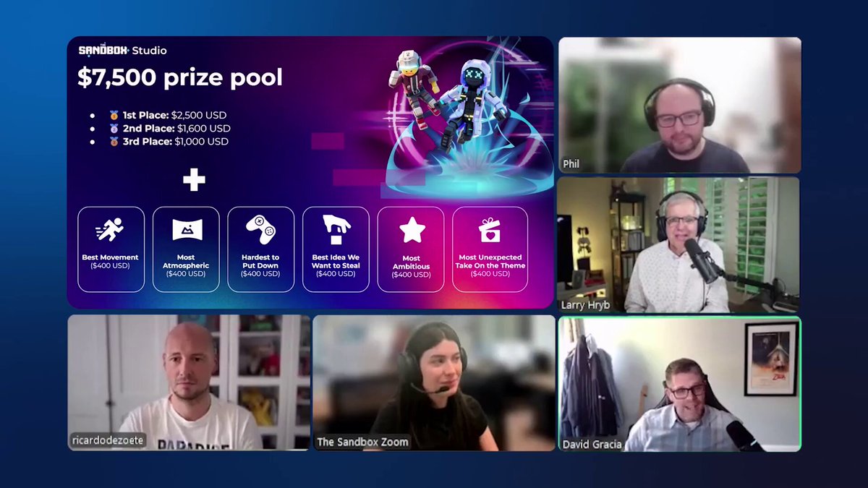This screenshot has height=488, width=868.
Task: Click '3rd Place: $1,000 USD' text
Action: point(175,142)
